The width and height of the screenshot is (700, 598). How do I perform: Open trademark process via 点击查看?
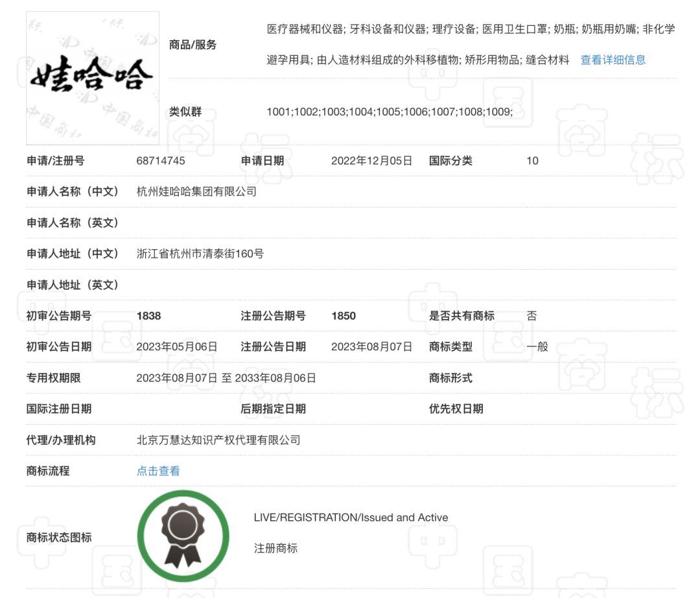(x=158, y=472)
